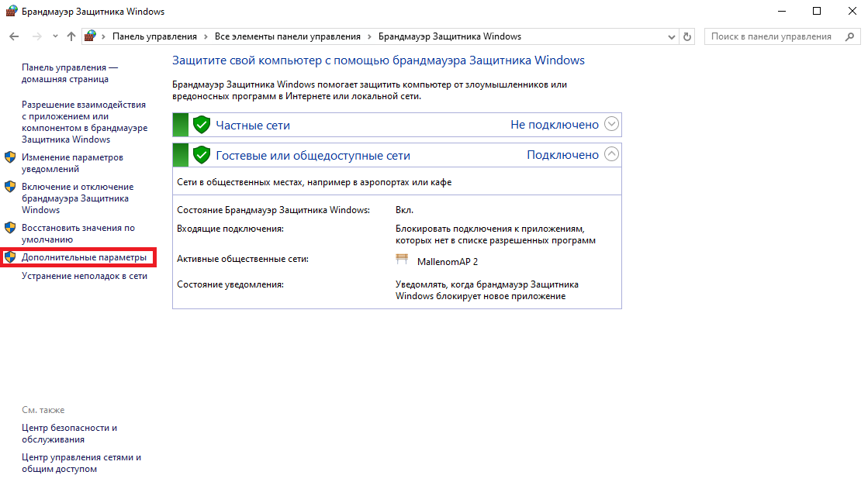Open Изменение параметров уведомлений
Viewport: 868px width, 489px height.
[x=72, y=164]
